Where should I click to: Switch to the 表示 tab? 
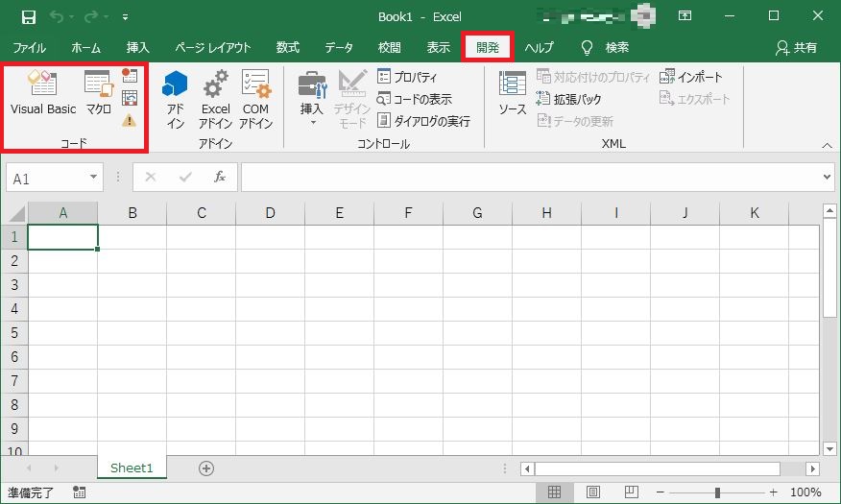[x=438, y=47]
